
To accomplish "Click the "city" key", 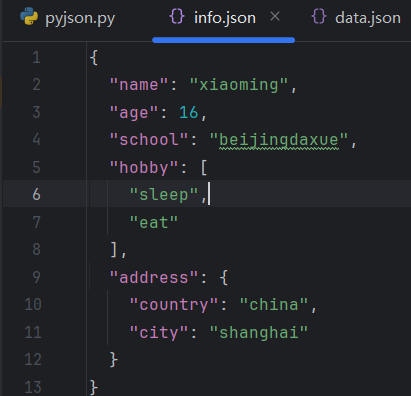I will click(x=159, y=333).
